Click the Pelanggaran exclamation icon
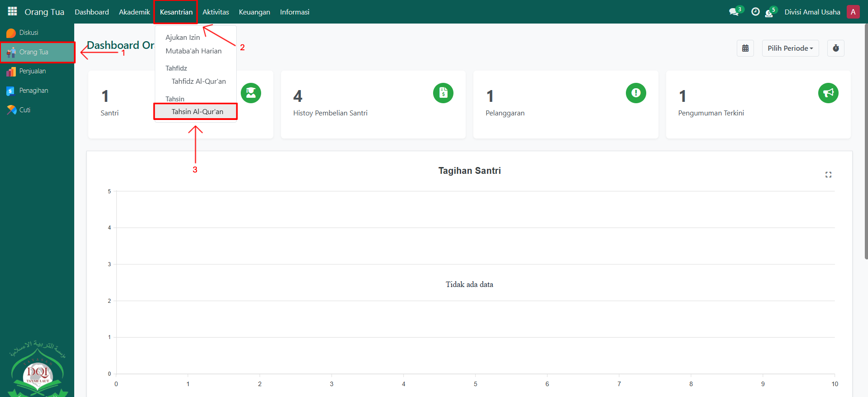Image resolution: width=868 pixels, height=397 pixels. tap(636, 93)
